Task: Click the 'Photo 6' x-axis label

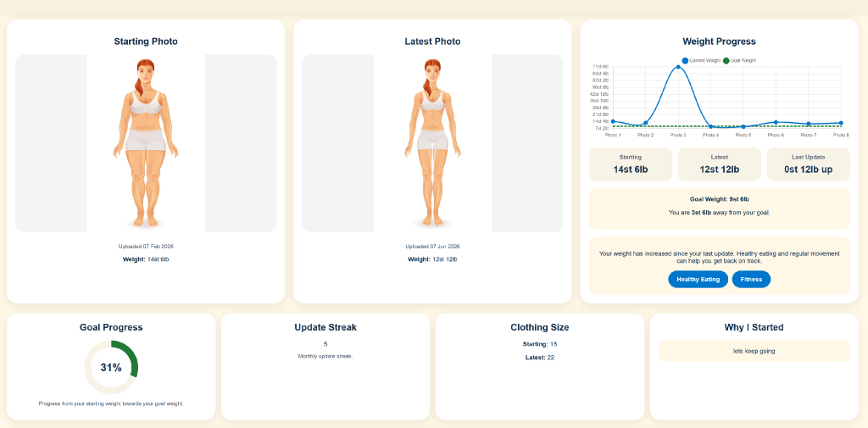Action: pos(776,135)
